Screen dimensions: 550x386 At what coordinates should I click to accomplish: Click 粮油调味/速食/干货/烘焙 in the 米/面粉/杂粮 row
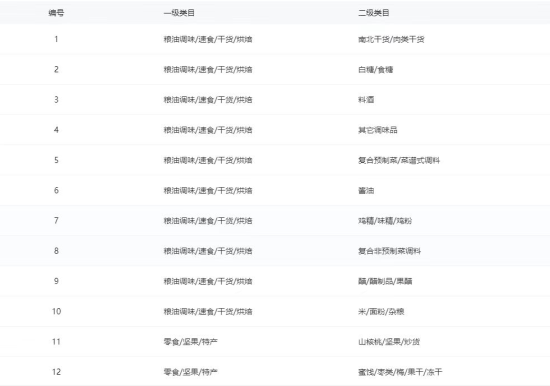[208, 311]
